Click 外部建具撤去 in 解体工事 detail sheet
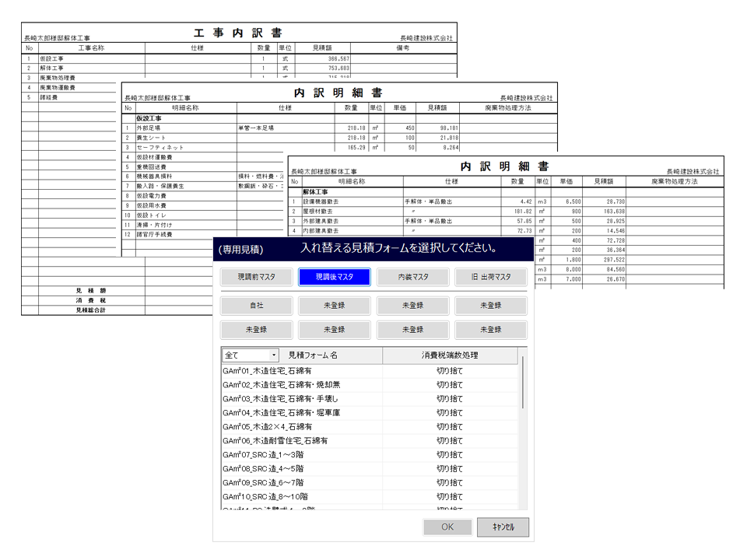This screenshot has width=747, height=560. coord(321,221)
